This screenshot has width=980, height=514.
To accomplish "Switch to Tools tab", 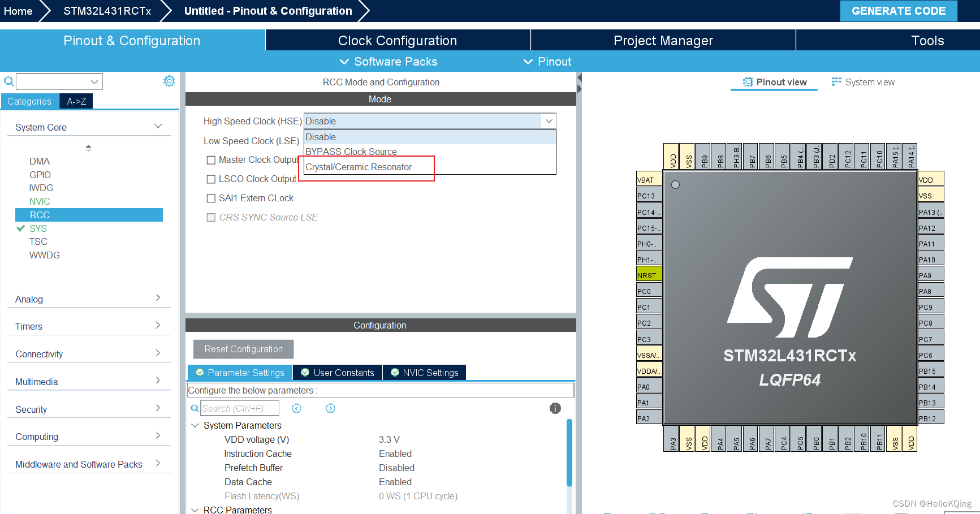I will coord(927,41).
